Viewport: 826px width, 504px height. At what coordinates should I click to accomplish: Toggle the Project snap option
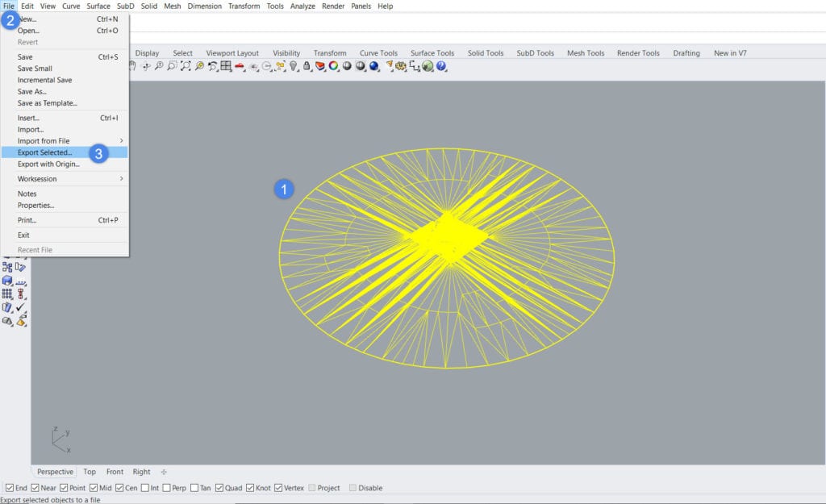tap(312, 487)
